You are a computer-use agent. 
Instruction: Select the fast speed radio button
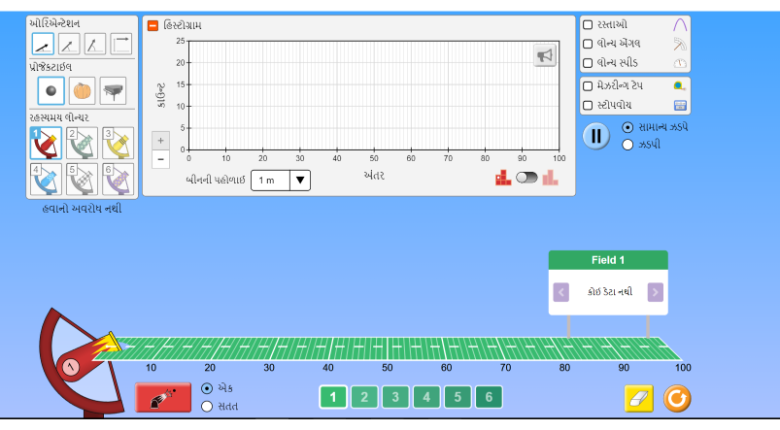[628, 144]
